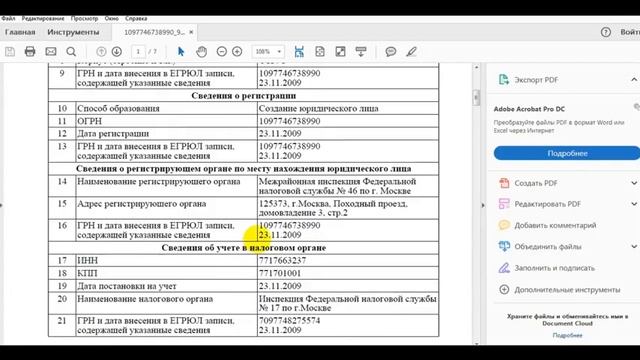The image size is (640, 360).
Task: Open the Window menu
Action: pyautogui.click(x=111, y=18)
